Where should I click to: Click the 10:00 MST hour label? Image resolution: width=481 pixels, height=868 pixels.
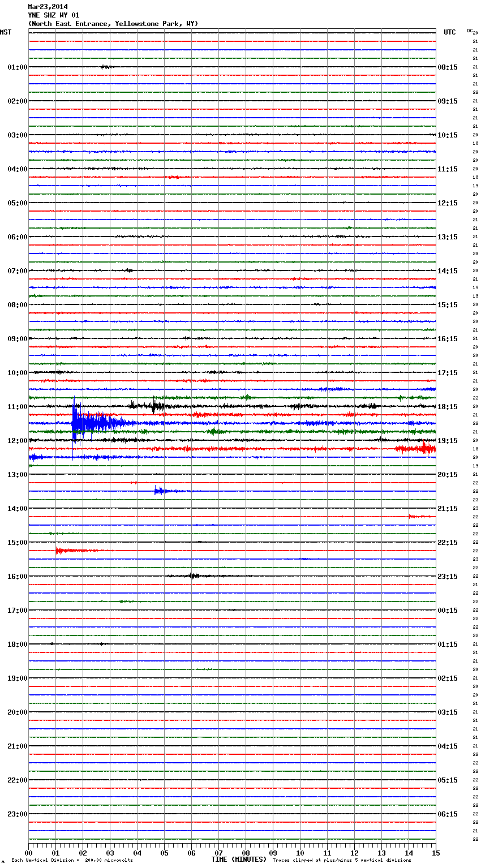(x=17, y=373)
